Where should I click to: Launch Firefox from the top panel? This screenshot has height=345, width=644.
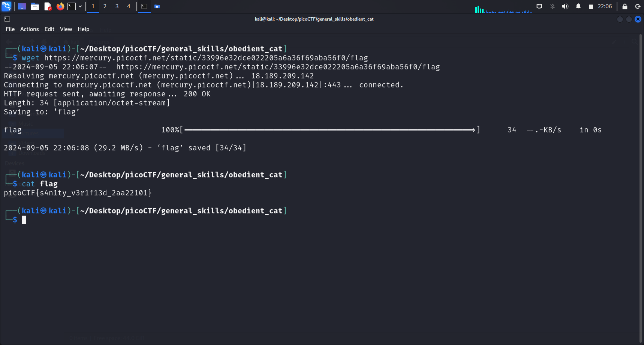coord(60,6)
